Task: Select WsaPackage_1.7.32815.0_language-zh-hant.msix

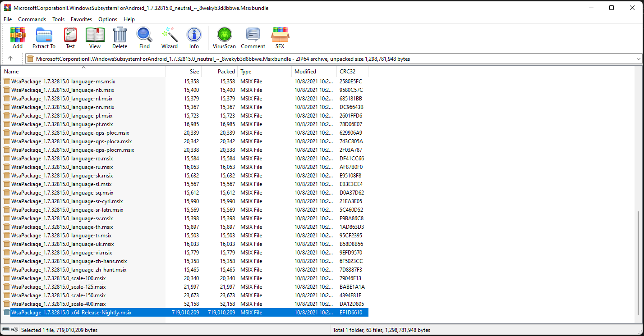Action: [69, 270]
